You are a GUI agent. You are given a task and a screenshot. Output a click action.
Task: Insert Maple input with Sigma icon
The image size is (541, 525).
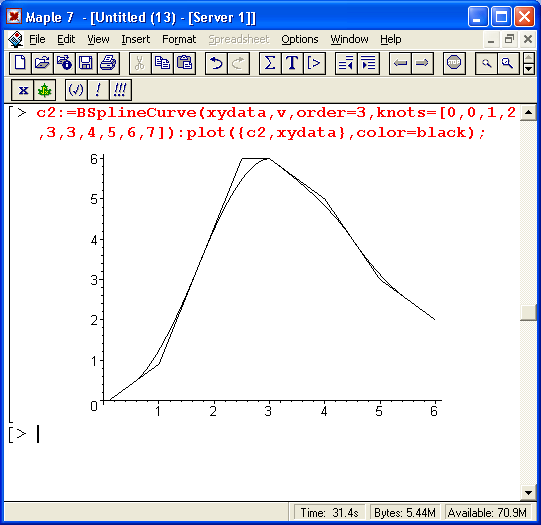point(270,63)
